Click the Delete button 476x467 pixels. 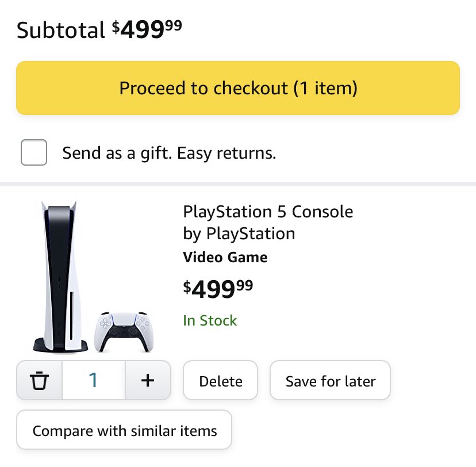click(220, 380)
